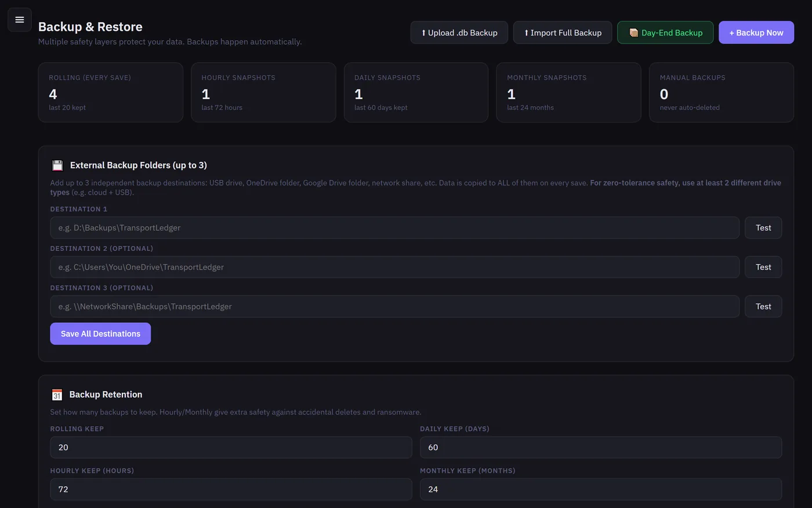Select the Rolling Keep value field
This screenshot has width=812, height=508.
pos(231,448)
